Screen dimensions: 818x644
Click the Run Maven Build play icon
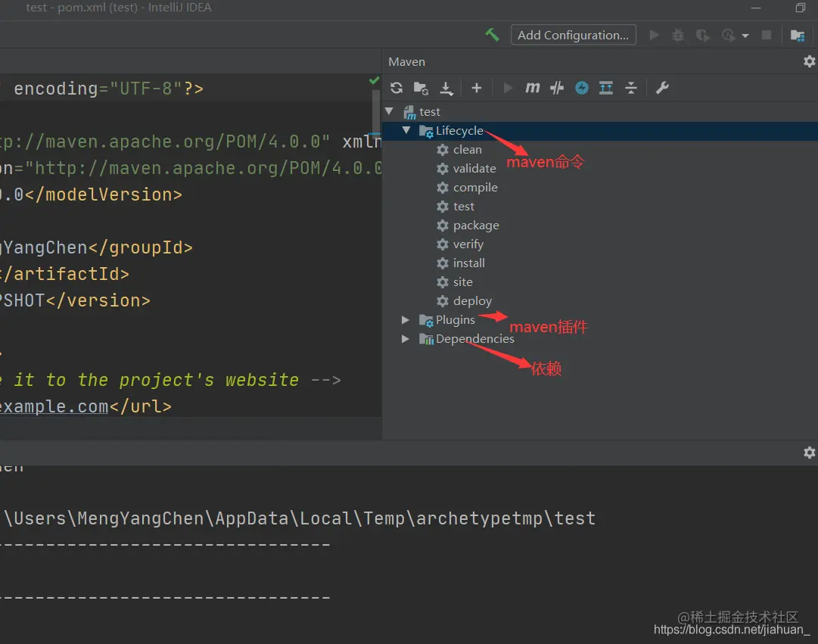pos(508,88)
